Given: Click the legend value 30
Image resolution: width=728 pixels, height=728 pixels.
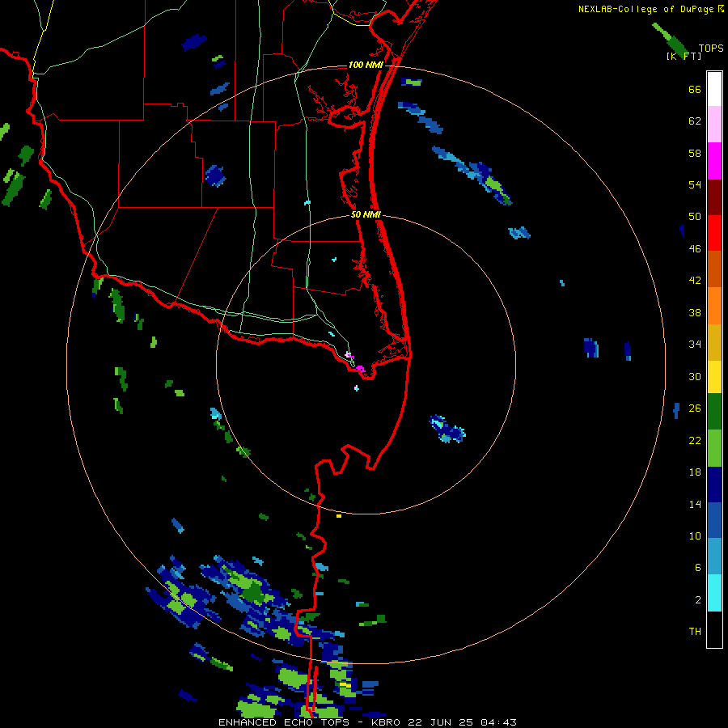Looking at the screenshot, I should 695,376.
